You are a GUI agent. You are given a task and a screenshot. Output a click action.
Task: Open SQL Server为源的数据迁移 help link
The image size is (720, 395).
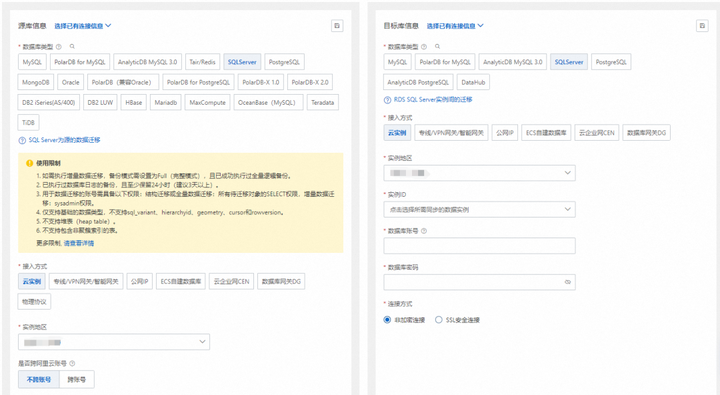64,140
